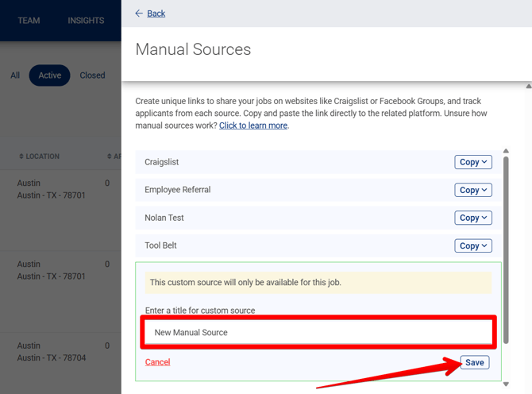532x394 pixels.
Task: Click the left arrow icon beside Back
Action: 139,14
